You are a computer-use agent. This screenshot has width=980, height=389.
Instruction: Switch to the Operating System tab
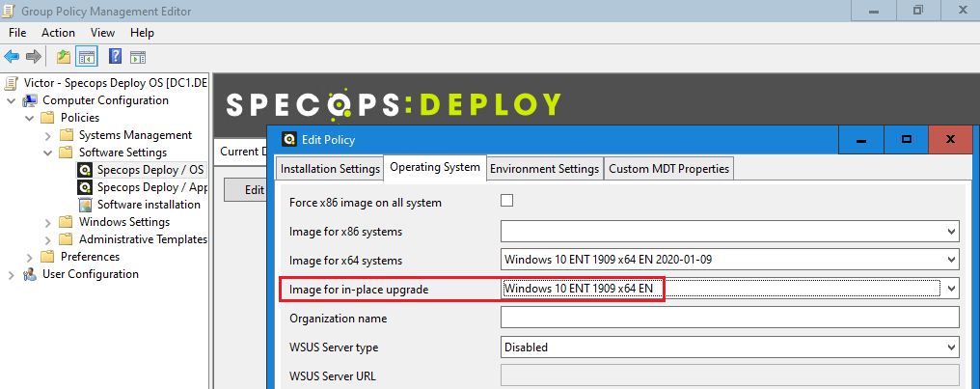(x=435, y=167)
